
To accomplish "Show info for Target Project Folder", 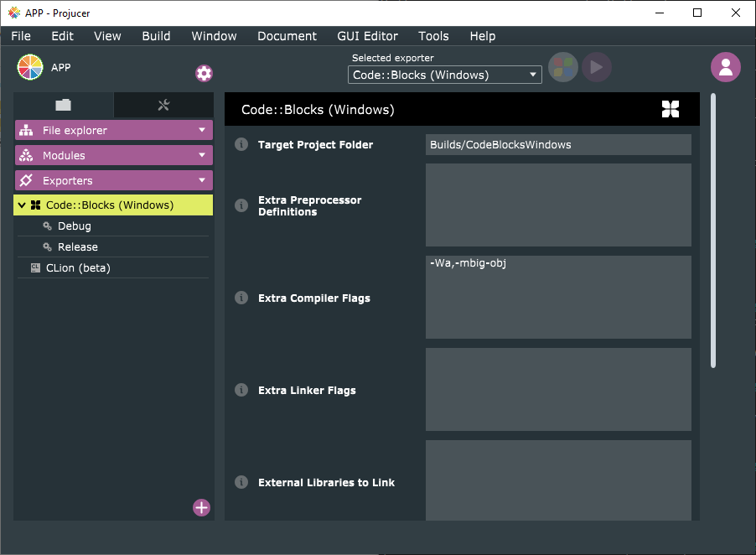I will point(241,144).
